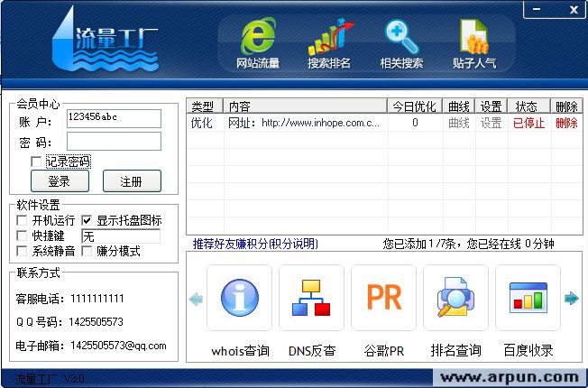Launch the 百度收录 bar chart icon
The height and width of the screenshot is (388, 588).
pyautogui.click(x=528, y=298)
